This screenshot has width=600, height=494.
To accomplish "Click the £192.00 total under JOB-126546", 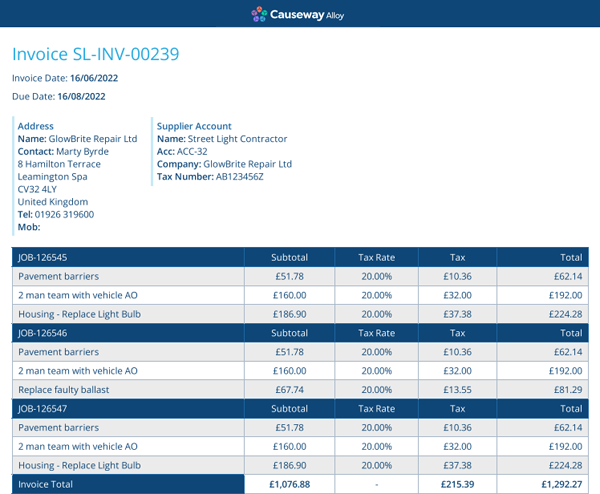I will [x=566, y=371].
